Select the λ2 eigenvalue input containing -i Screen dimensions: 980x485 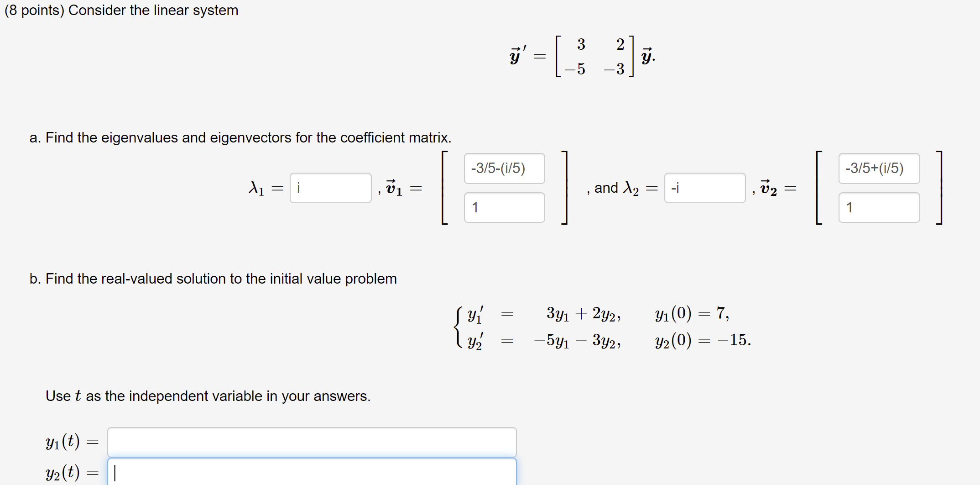(x=705, y=188)
